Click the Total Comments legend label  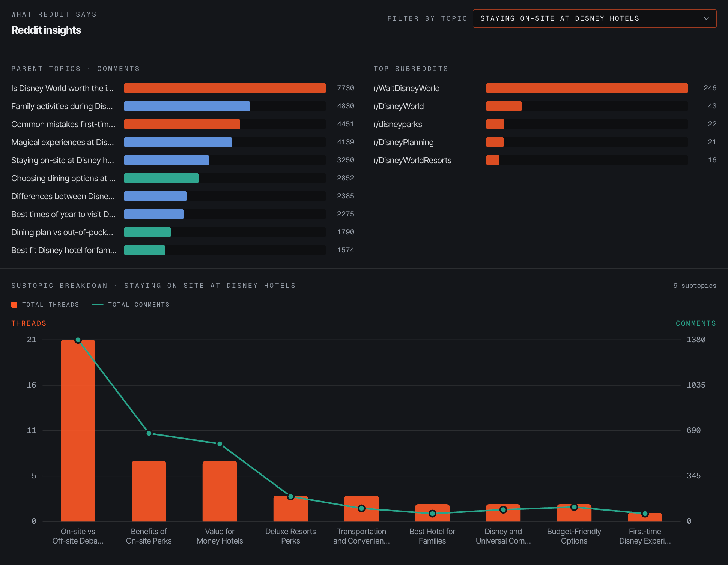[x=139, y=305]
